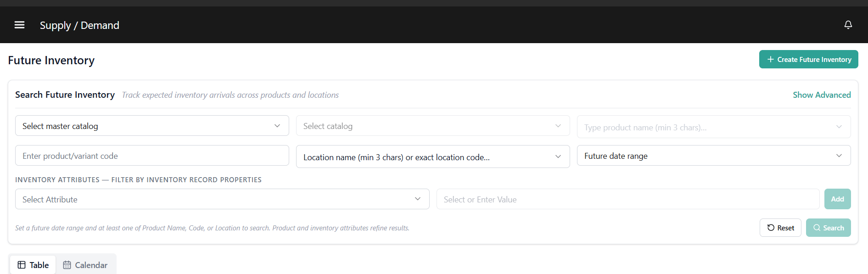Switch to the Calendar view tab
The image size is (868, 274).
pyautogui.click(x=85, y=265)
